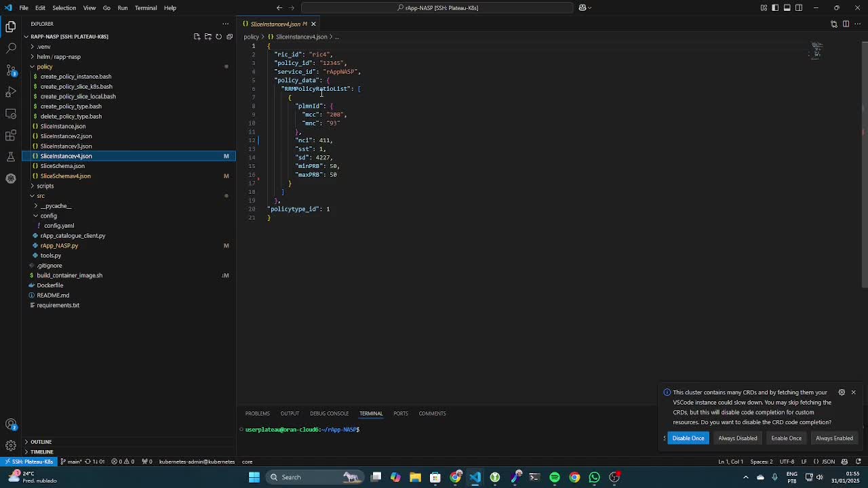Click the taskbar Search box
This screenshot has height=488, width=868.
pos(313,477)
